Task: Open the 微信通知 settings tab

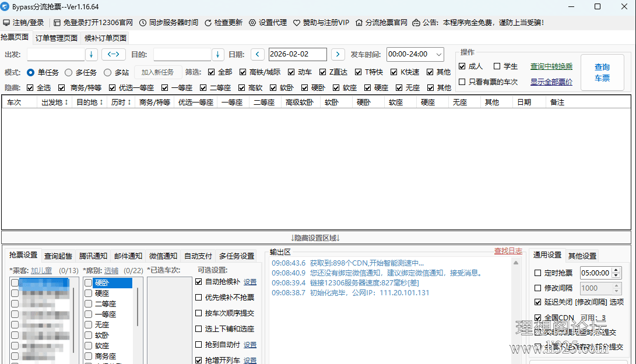Action: 163,256
